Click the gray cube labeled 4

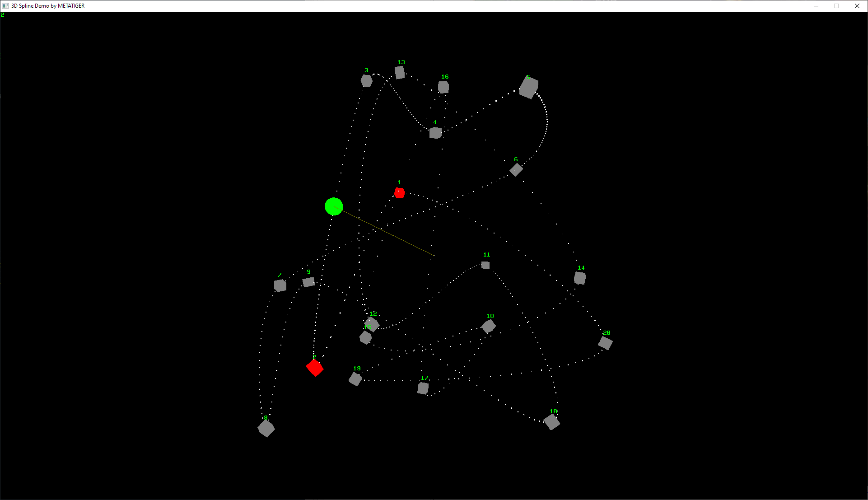tap(435, 133)
